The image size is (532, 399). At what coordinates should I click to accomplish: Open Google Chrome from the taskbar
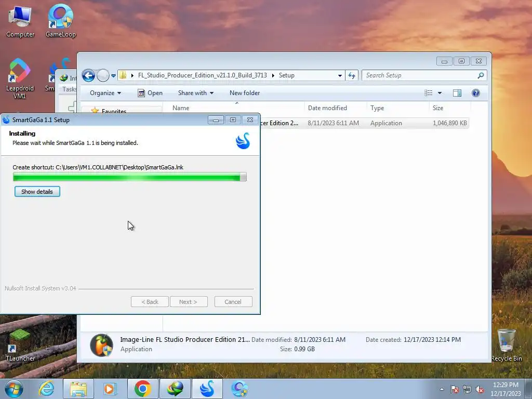(x=142, y=389)
